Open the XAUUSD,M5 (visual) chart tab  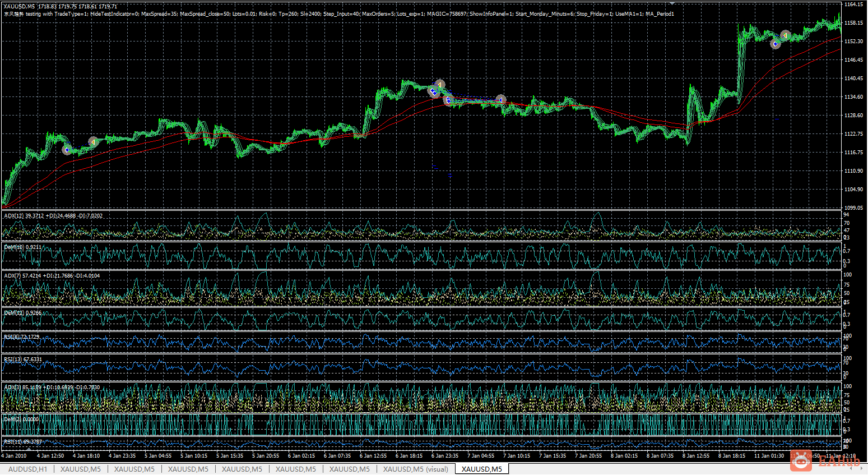tap(416, 469)
